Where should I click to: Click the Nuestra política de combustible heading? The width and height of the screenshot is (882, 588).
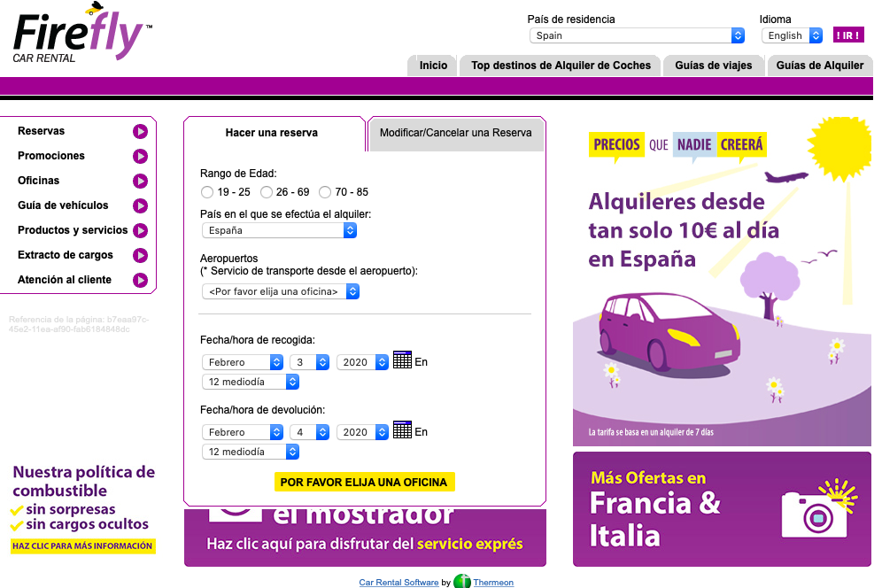pos(84,481)
